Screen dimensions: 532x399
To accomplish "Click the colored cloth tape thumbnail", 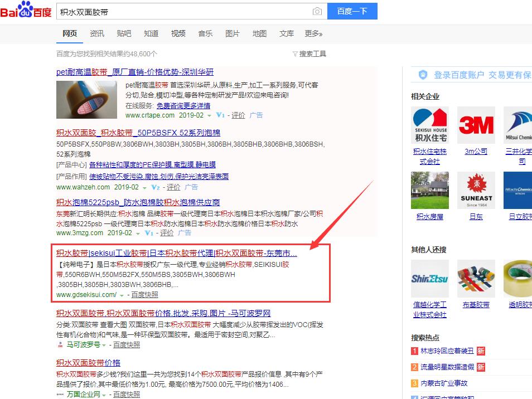I will pos(476,278).
